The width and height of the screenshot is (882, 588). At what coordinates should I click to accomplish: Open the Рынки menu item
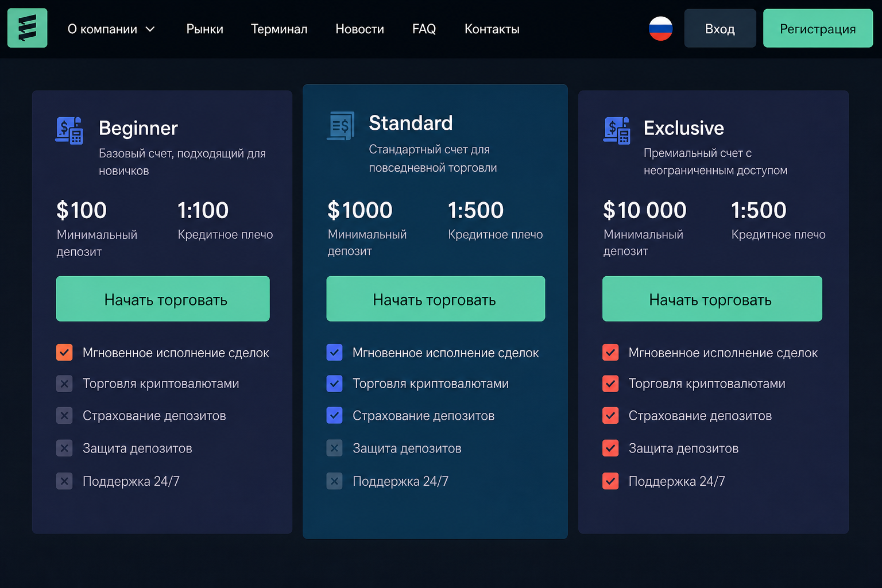click(x=205, y=29)
